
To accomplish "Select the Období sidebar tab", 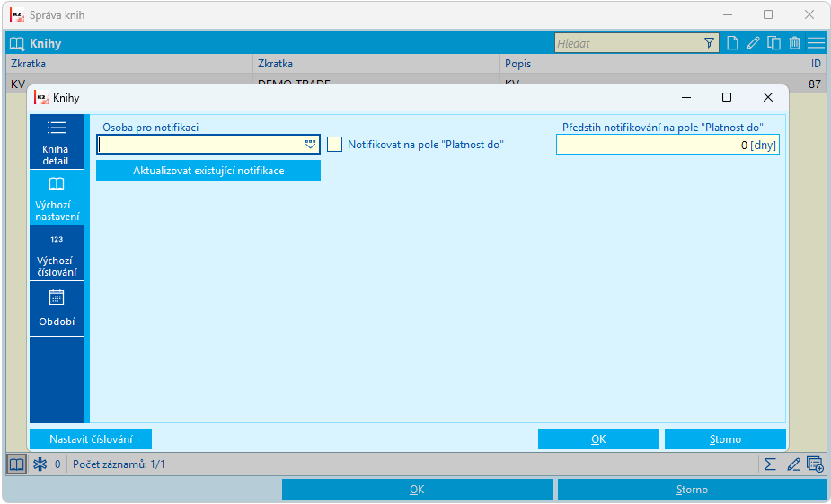I will (x=57, y=309).
